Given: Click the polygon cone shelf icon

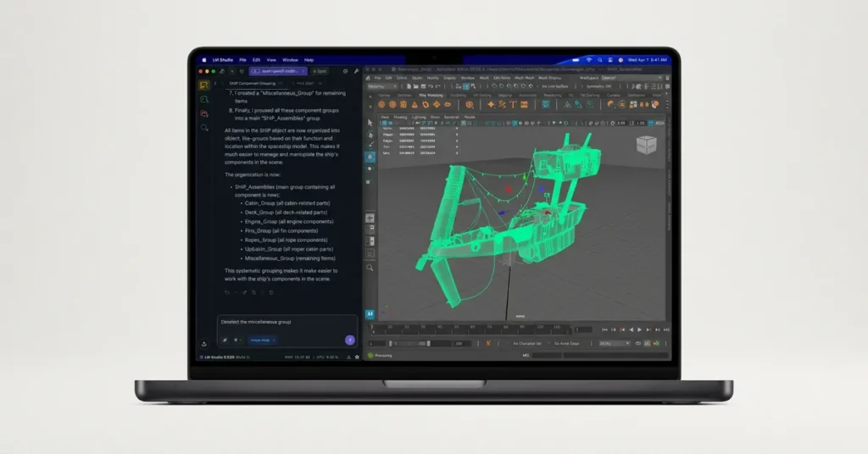Looking at the screenshot, I should click(415, 104).
